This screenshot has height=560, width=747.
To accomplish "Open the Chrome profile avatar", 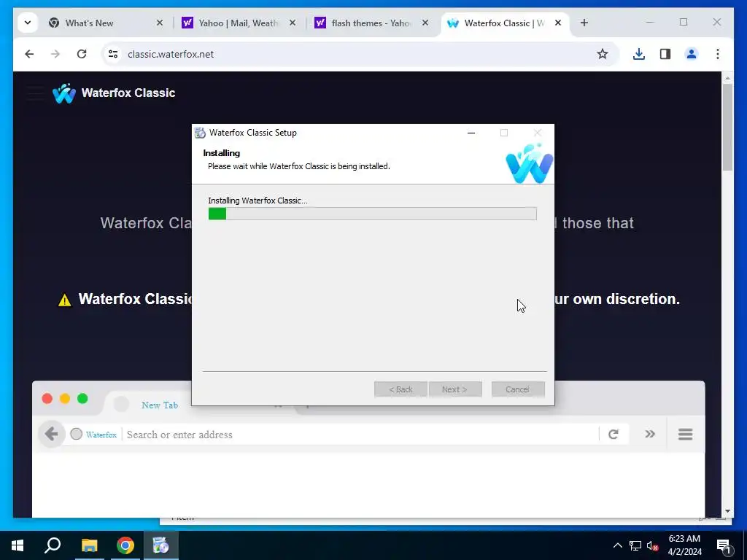I will click(692, 54).
